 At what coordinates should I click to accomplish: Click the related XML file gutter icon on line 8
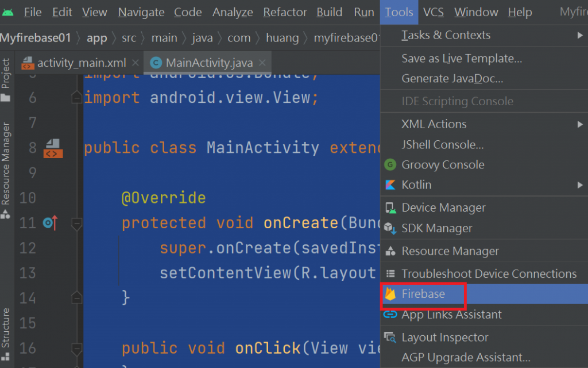(53, 148)
